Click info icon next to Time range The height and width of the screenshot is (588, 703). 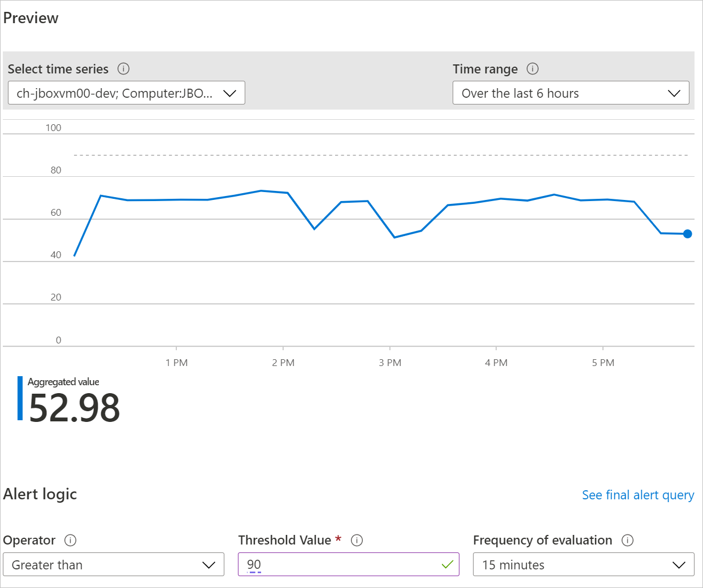pos(532,69)
